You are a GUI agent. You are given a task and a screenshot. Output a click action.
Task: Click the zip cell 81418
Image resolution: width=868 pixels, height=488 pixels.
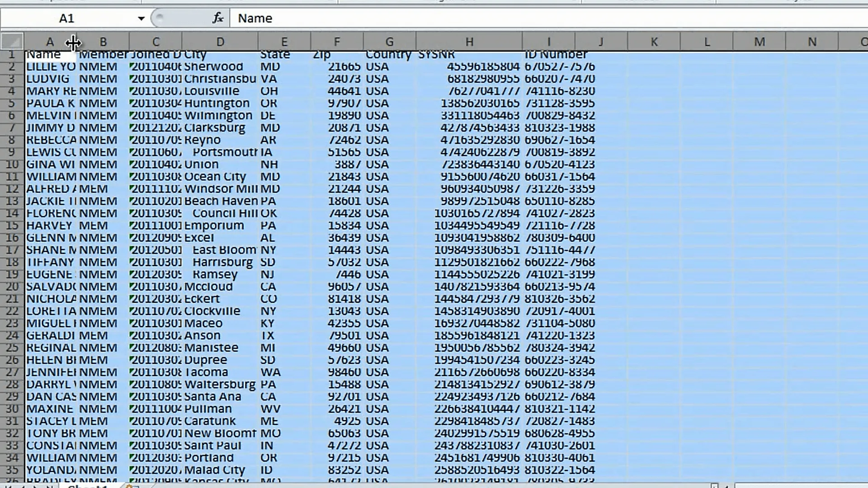(337, 299)
